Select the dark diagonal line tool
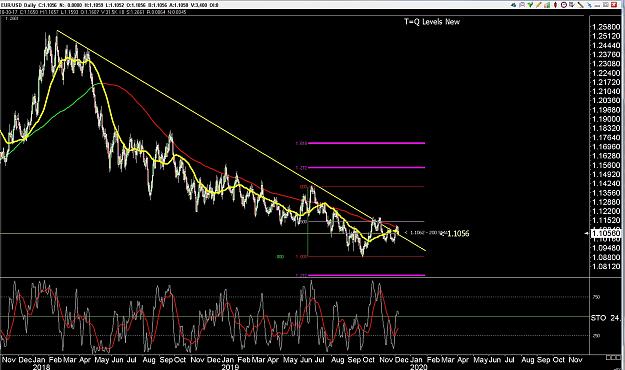The width and height of the screenshot is (625, 370). [x=580, y=5]
